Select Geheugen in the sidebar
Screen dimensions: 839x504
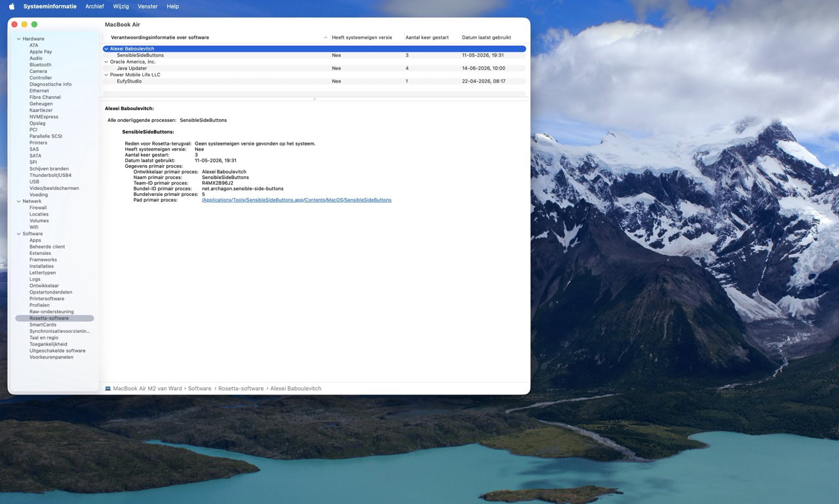pos(41,104)
